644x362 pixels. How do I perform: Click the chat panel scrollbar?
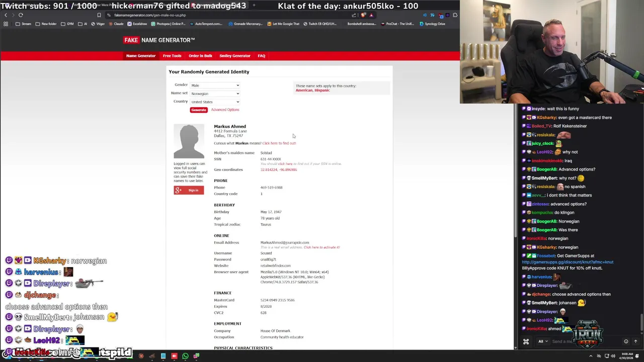641,322
